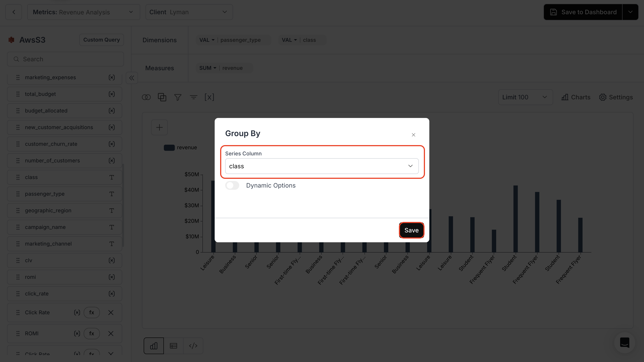Screen dimensions: 644x362
Task: Open the Series Column dropdown showing class
Action: (322, 166)
